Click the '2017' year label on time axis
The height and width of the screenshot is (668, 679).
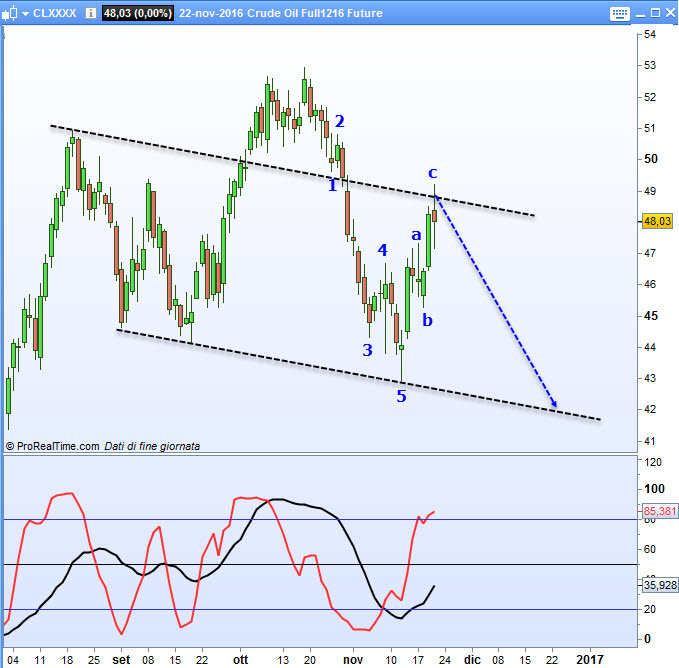tap(589, 659)
